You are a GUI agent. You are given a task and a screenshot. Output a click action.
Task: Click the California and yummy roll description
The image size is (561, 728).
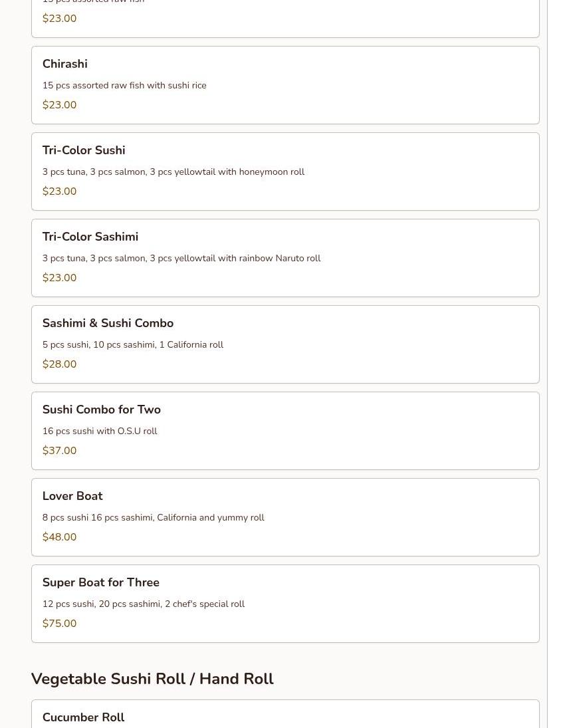pos(154,518)
